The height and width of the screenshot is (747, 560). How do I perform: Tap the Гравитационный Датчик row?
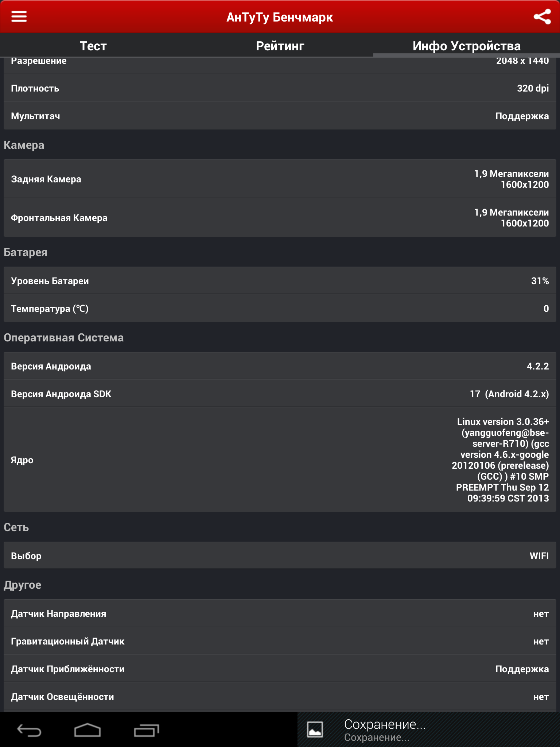[x=280, y=641]
